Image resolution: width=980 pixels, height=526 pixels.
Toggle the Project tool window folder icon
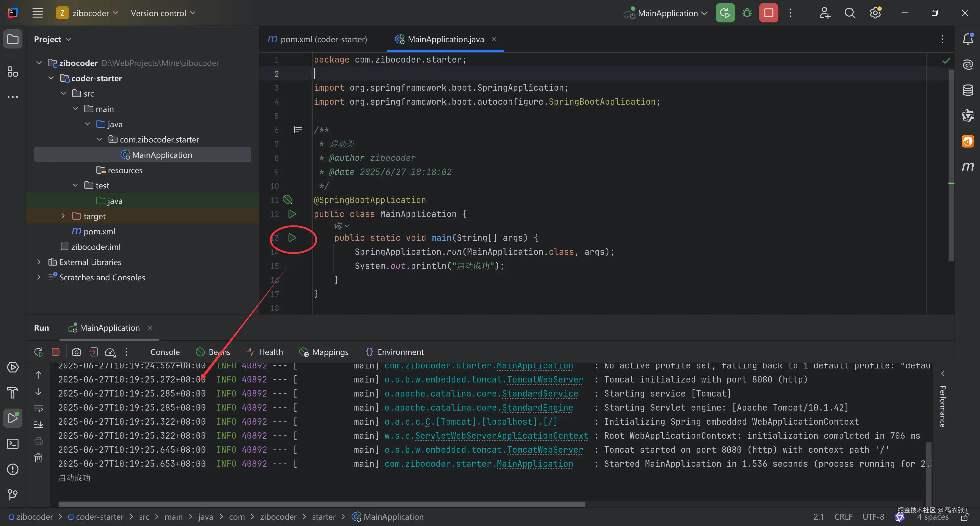coord(13,39)
